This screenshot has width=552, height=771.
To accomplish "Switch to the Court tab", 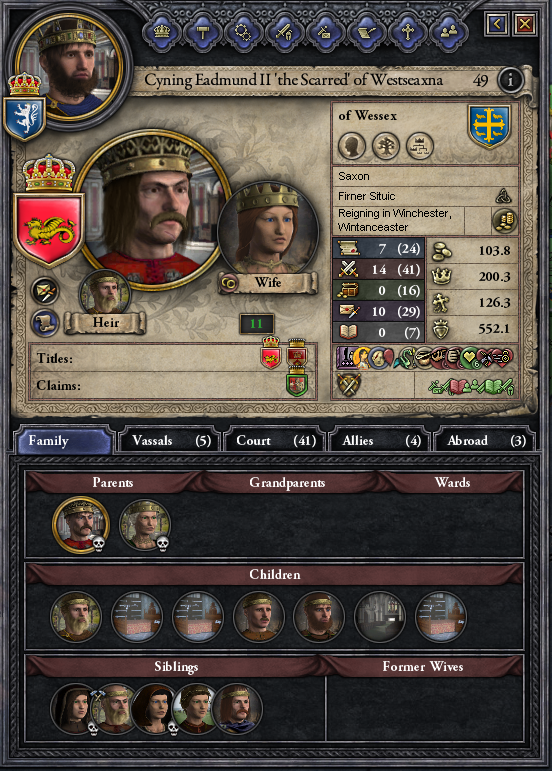I will 275,441.
